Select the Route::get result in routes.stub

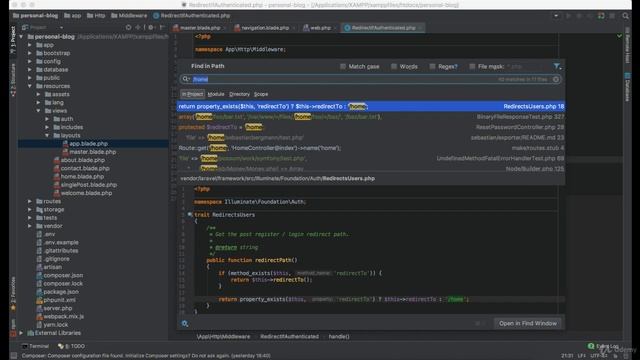(371, 148)
